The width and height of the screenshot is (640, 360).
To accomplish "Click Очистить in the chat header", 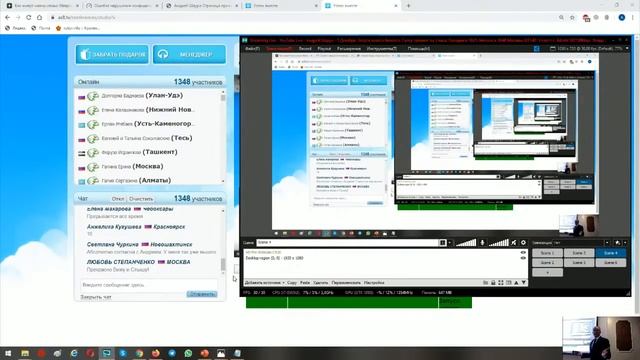I will [141, 199].
